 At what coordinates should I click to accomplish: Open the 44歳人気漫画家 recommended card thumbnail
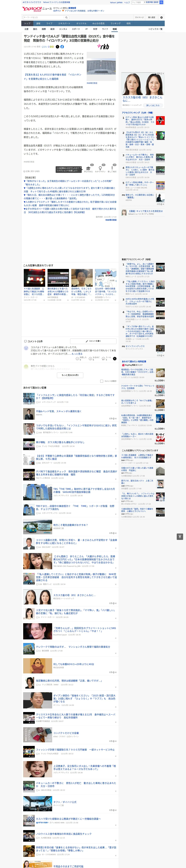(x=34, y=278)
